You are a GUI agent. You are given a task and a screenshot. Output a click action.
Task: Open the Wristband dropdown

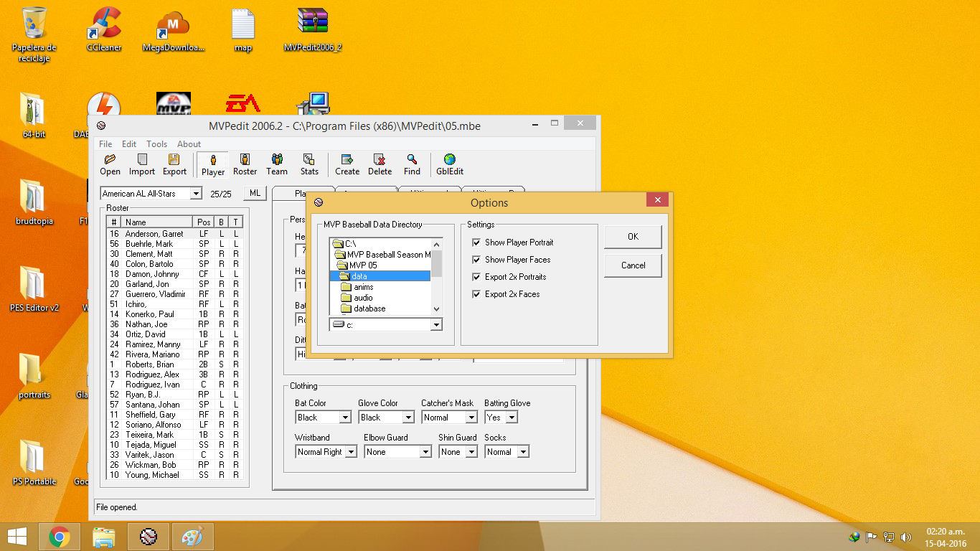[351, 452]
